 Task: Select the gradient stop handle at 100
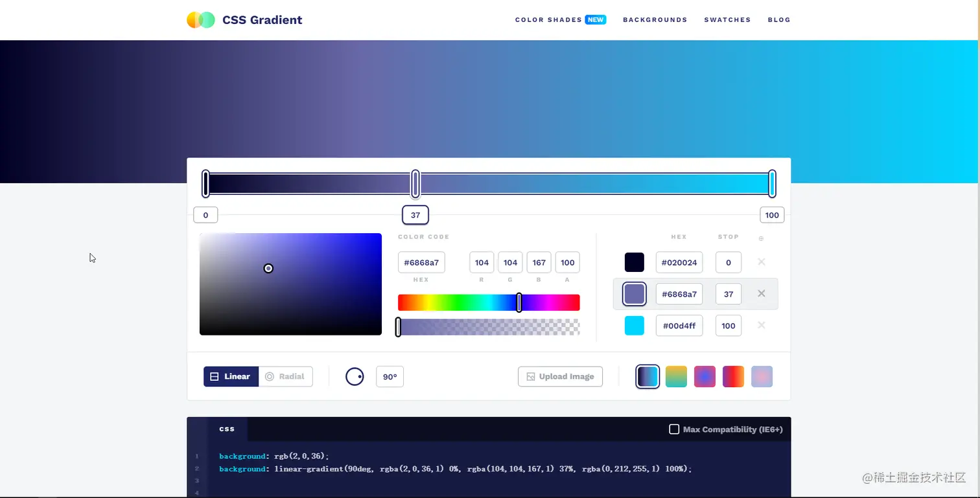[772, 184]
